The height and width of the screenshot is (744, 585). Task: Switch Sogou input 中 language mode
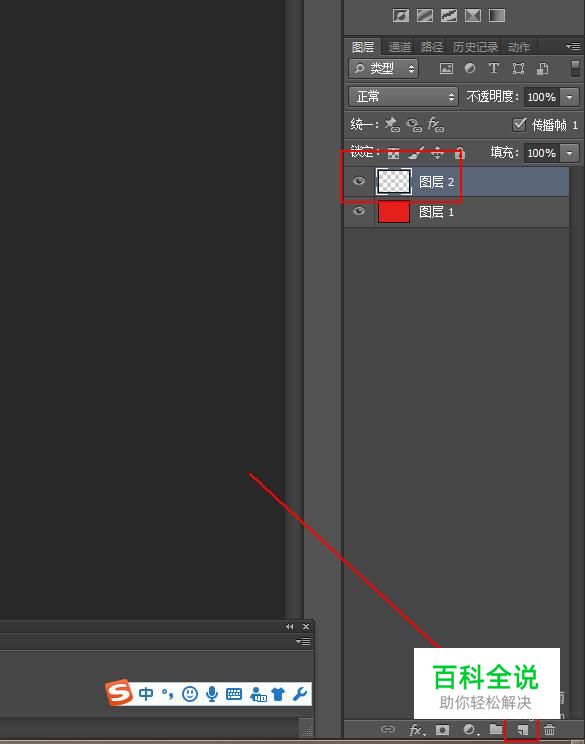(146, 694)
